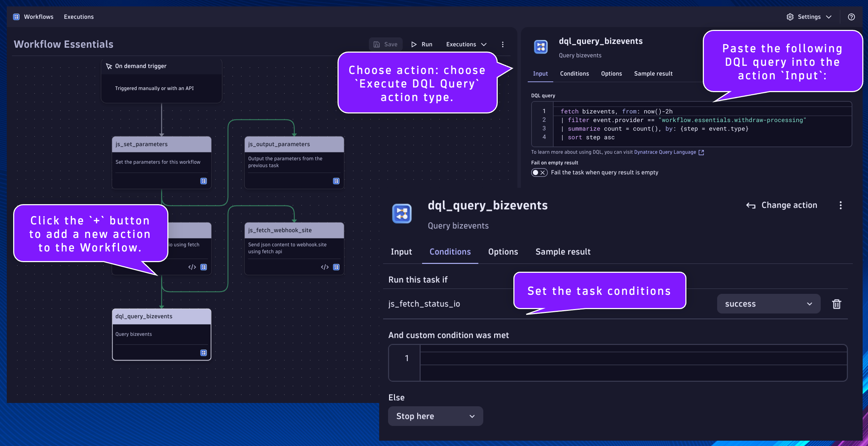
Task: Click "Query bizevents" subtitle in lower panel
Action: [458, 226]
